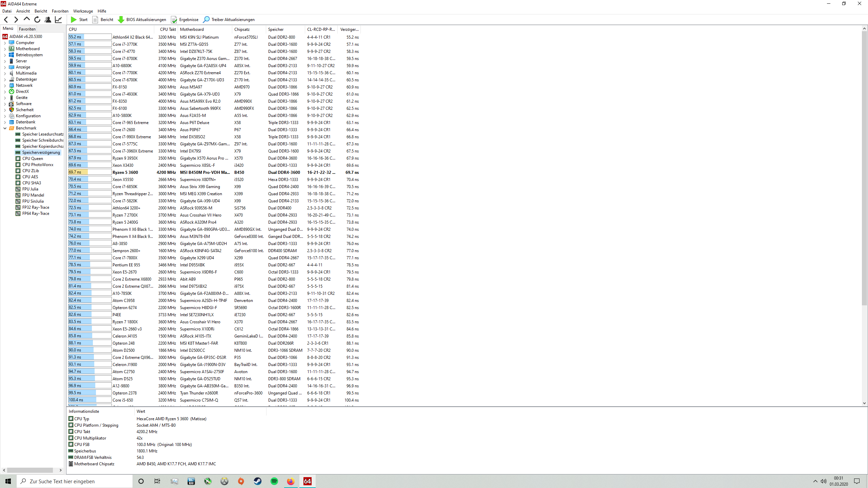Sort by the Verzöger... column header

pos(349,29)
